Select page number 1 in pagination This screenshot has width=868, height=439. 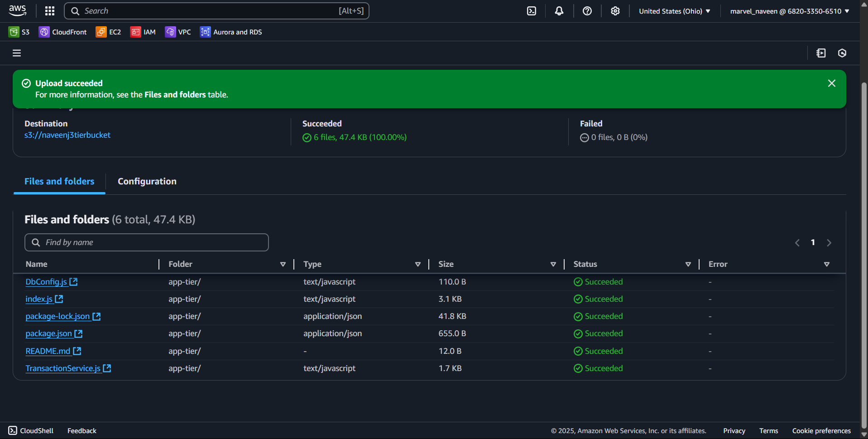tap(813, 243)
